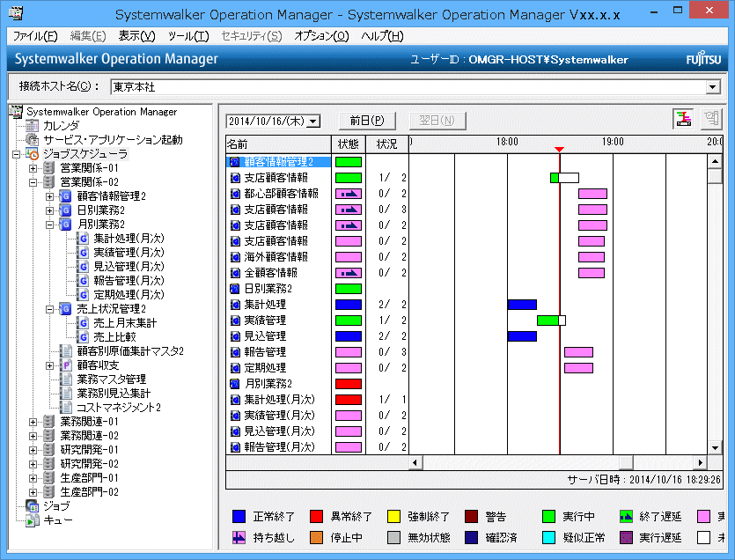This screenshot has height=560, width=735.
Task: Click the calendar icon in tree
Action: [x=33, y=126]
